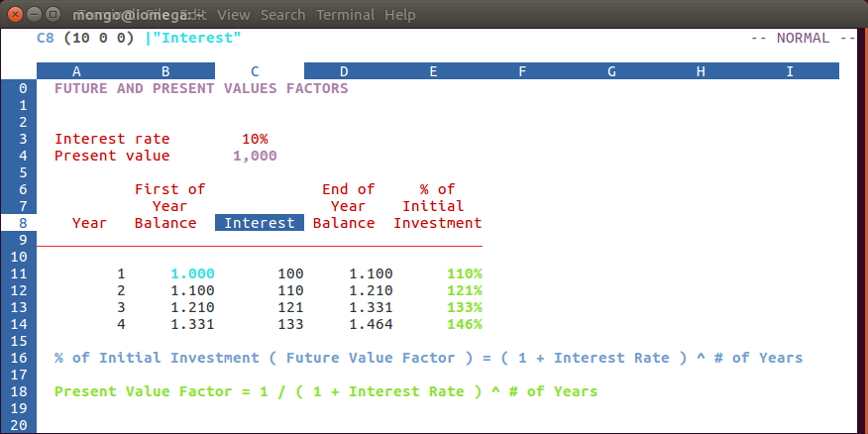The width and height of the screenshot is (868, 434).
Task: Click the First of header text
Action: (170, 189)
